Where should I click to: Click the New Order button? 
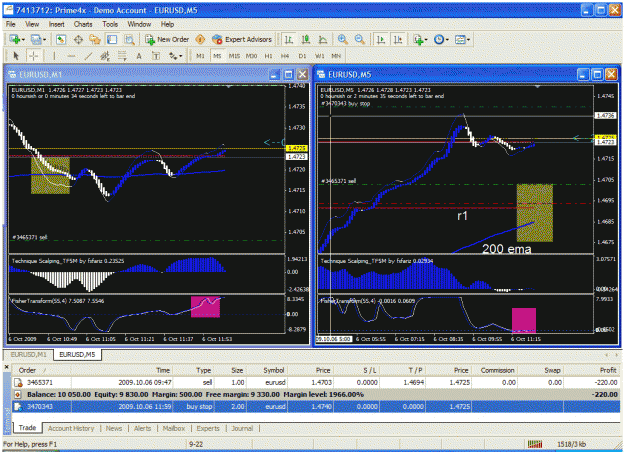tap(167, 39)
